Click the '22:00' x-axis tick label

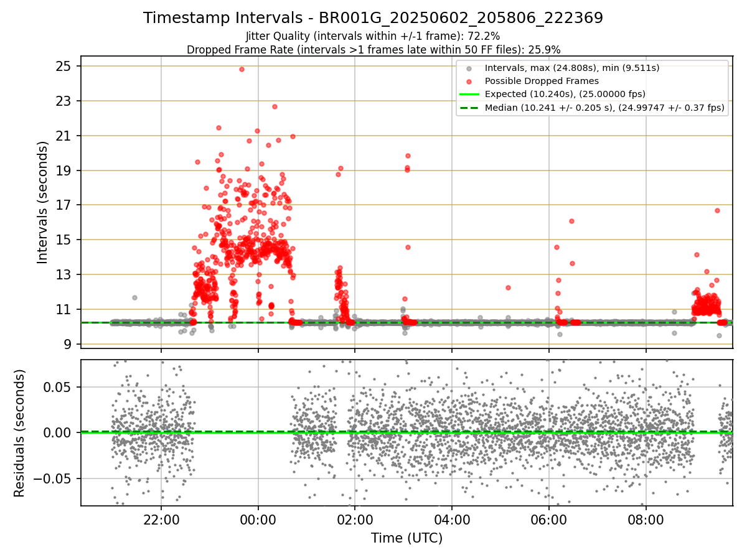(x=161, y=520)
